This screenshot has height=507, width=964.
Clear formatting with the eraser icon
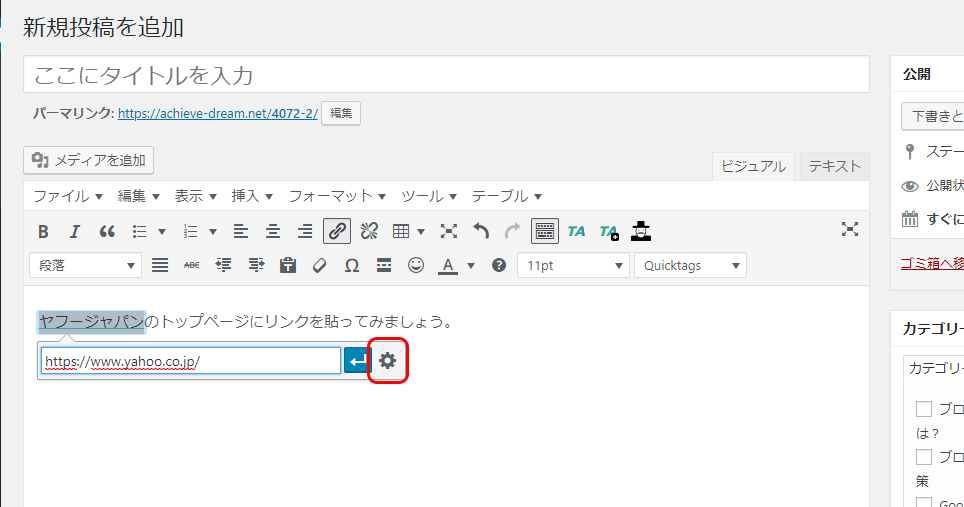click(x=320, y=265)
